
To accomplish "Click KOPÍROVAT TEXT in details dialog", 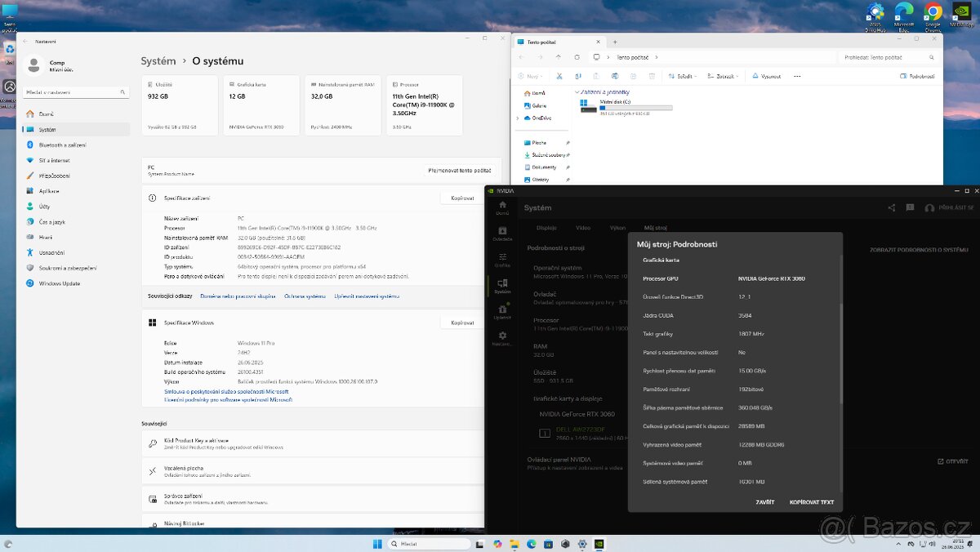I will click(x=812, y=502).
